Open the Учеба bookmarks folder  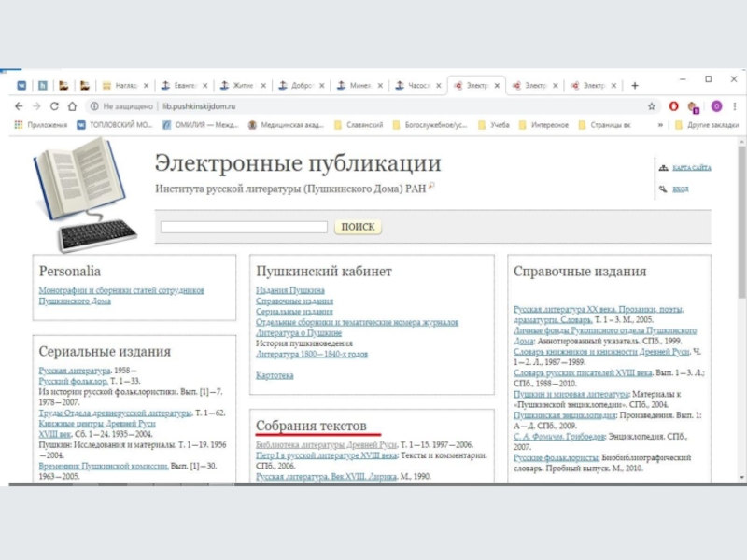click(494, 125)
